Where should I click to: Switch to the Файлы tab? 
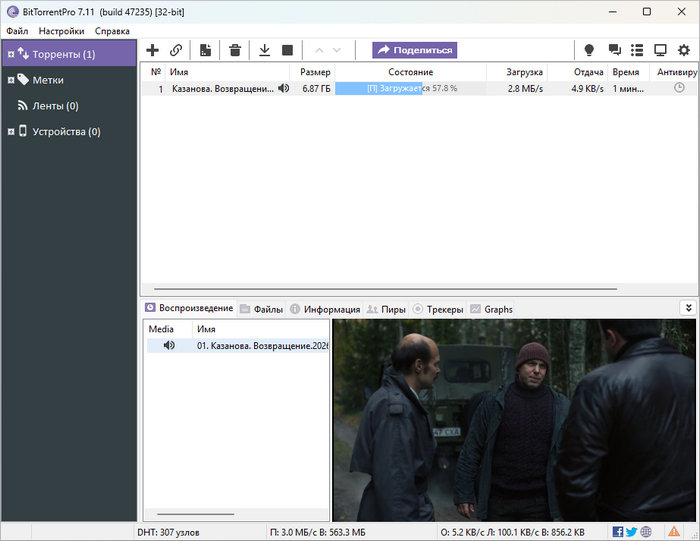pos(261,309)
